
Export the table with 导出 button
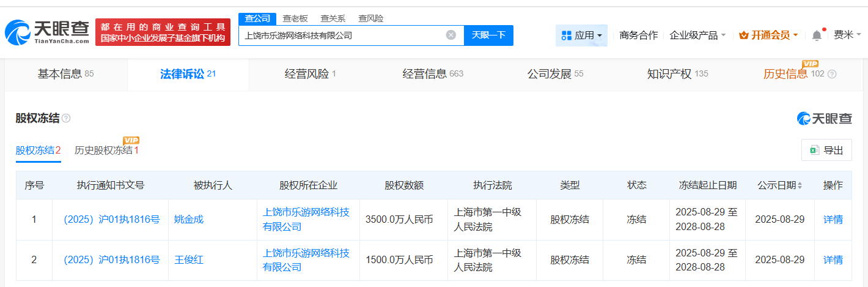pyautogui.click(x=826, y=150)
